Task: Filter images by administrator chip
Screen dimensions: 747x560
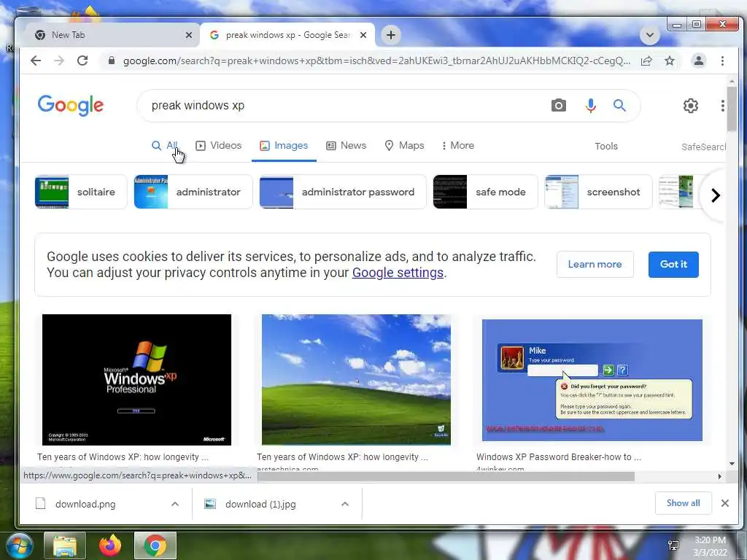Action: click(x=193, y=192)
